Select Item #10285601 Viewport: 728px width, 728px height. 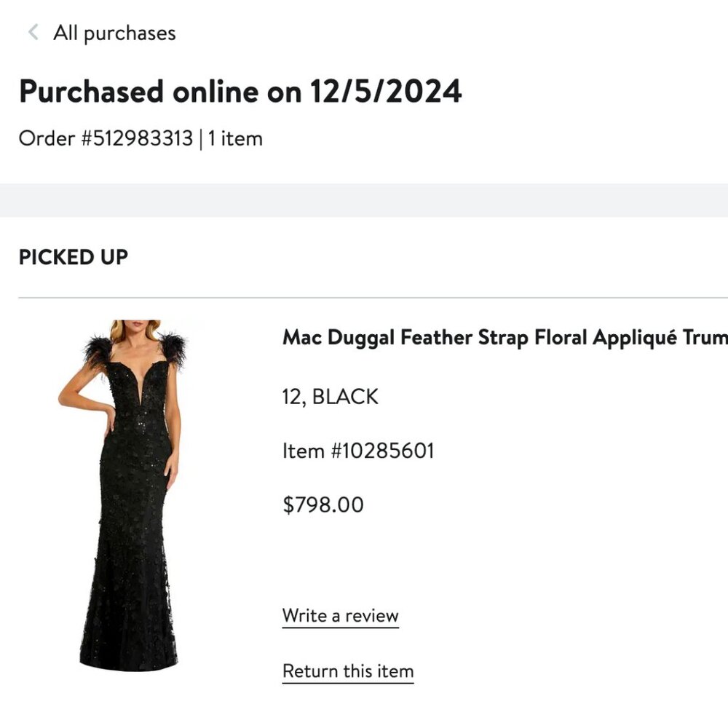tap(358, 451)
